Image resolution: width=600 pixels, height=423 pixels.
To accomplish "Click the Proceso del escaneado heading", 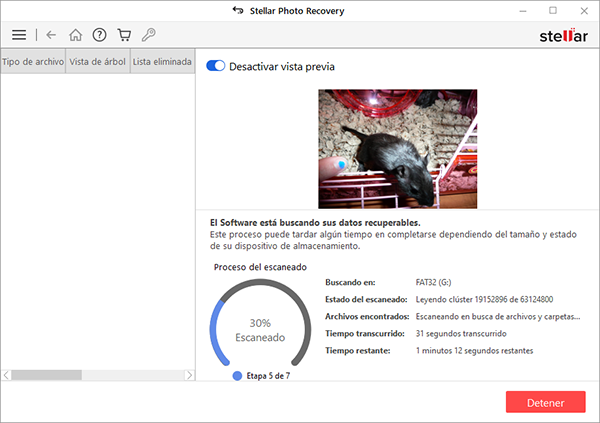I will point(260,267).
